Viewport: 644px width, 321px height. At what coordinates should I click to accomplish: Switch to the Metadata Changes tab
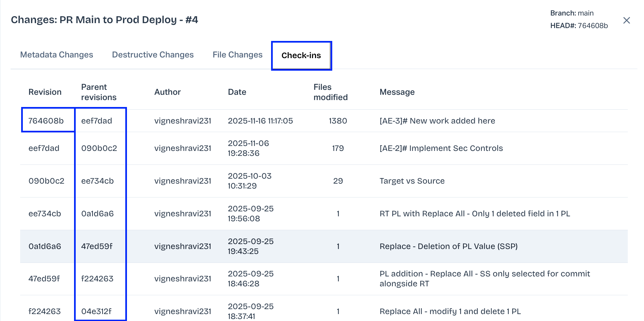coord(57,55)
